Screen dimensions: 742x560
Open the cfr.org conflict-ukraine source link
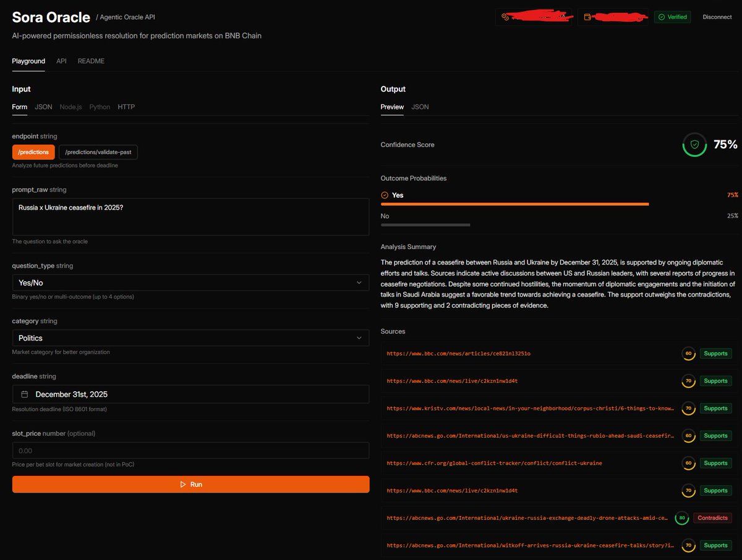coord(494,463)
